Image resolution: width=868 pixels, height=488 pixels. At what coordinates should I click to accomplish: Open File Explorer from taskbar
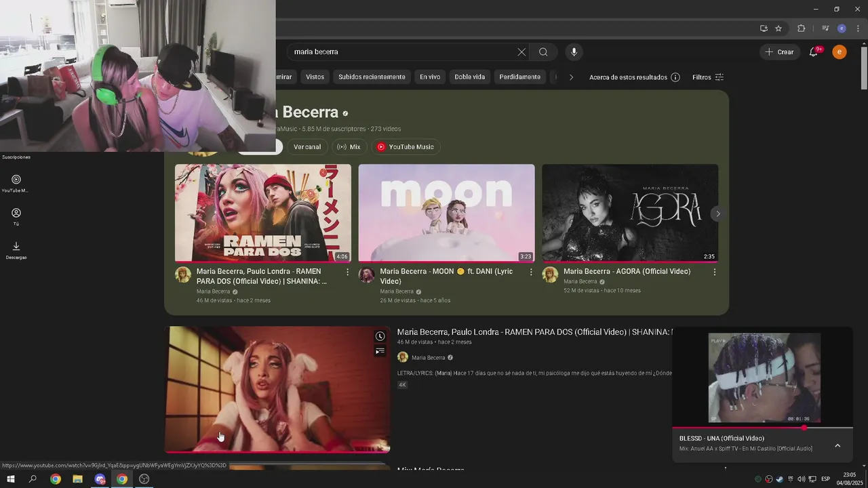point(77,479)
